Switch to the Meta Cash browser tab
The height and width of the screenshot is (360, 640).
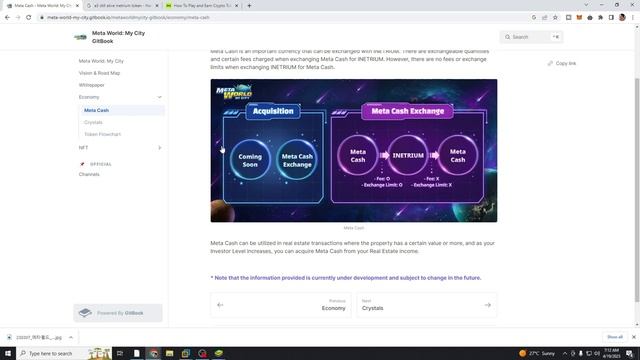click(x=43, y=6)
